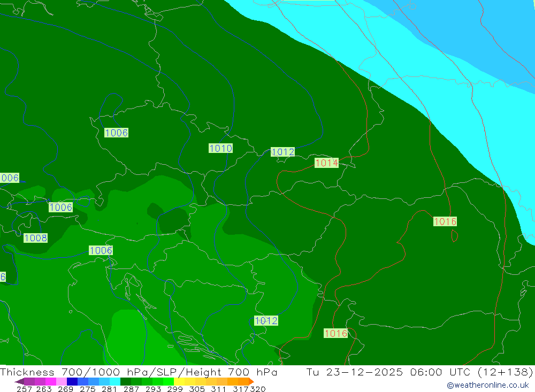Viewport: 535px width, 392px height.
Task: Click the dark purple left arrow of legend
Action: tap(19, 381)
